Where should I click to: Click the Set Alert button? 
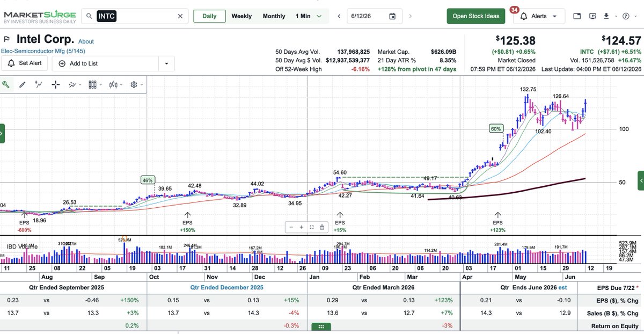(x=25, y=63)
